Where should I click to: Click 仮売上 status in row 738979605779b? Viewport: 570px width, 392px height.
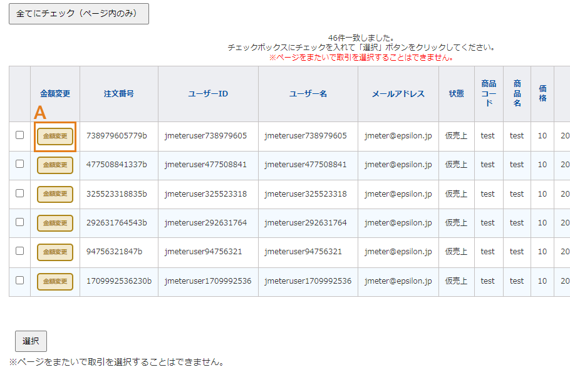(456, 136)
